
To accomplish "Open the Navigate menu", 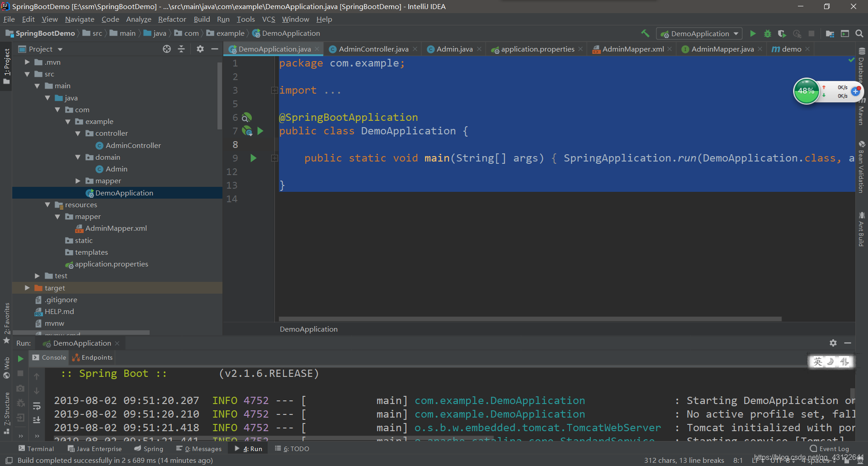I will pyautogui.click(x=80, y=19).
